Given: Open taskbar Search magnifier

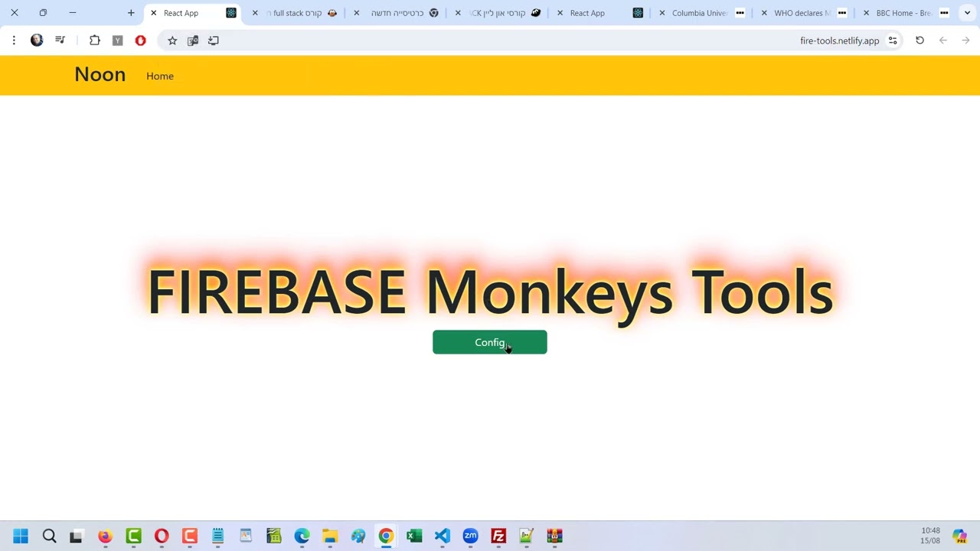Looking at the screenshot, I should [49, 536].
